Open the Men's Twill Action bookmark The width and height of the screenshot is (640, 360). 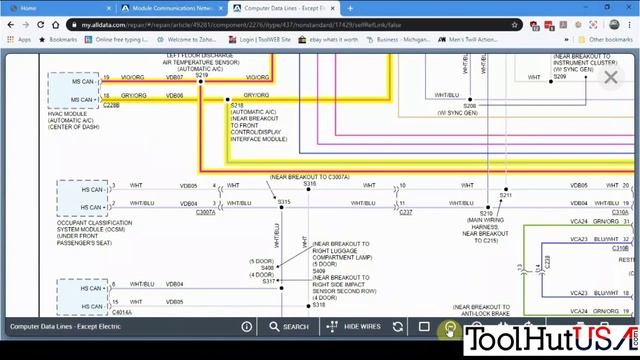468,40
